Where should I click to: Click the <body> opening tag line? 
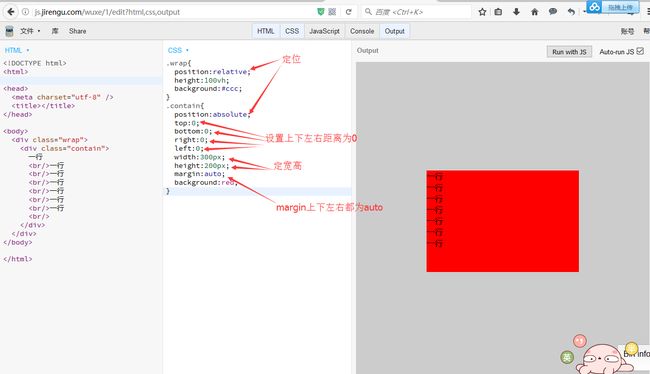click(16, 131)
